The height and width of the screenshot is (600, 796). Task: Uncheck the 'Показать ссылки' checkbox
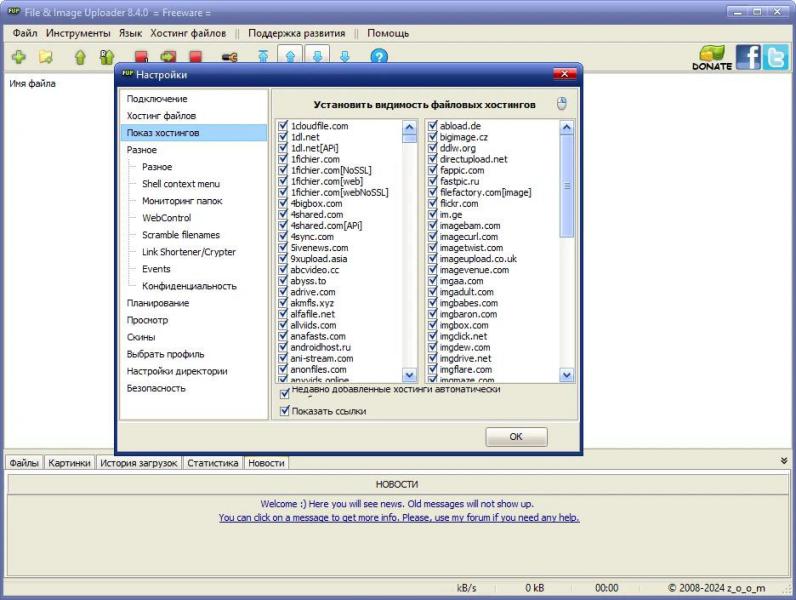[285, 411]
